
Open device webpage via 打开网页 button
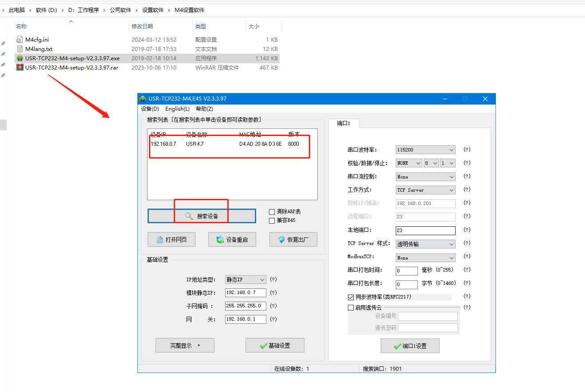(171, 240)
